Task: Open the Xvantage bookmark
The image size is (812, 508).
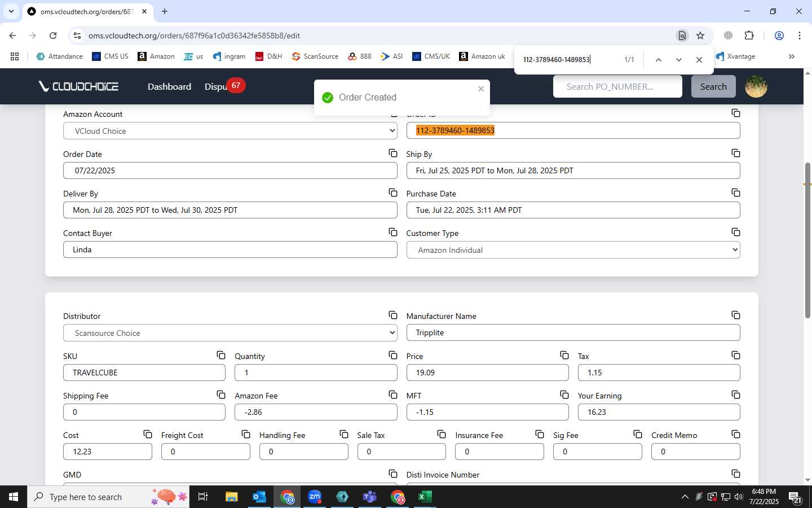Action: pos(735,56)
